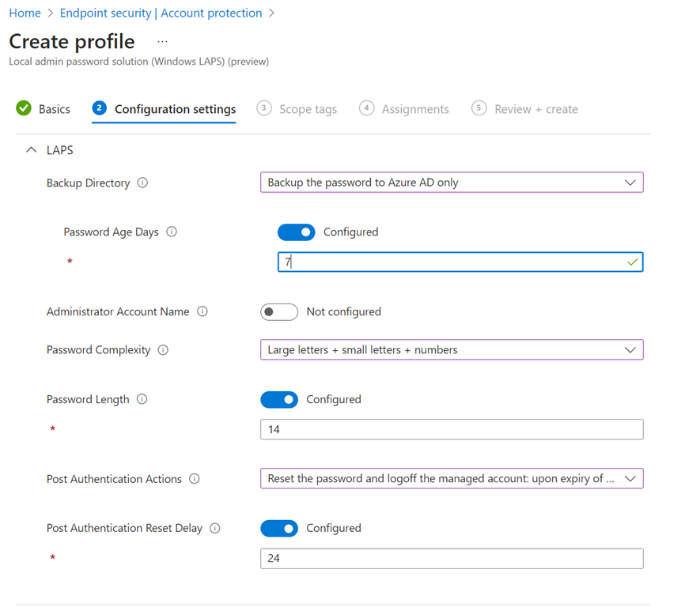Click info icon beside Password Age Days

pos(172,232)
